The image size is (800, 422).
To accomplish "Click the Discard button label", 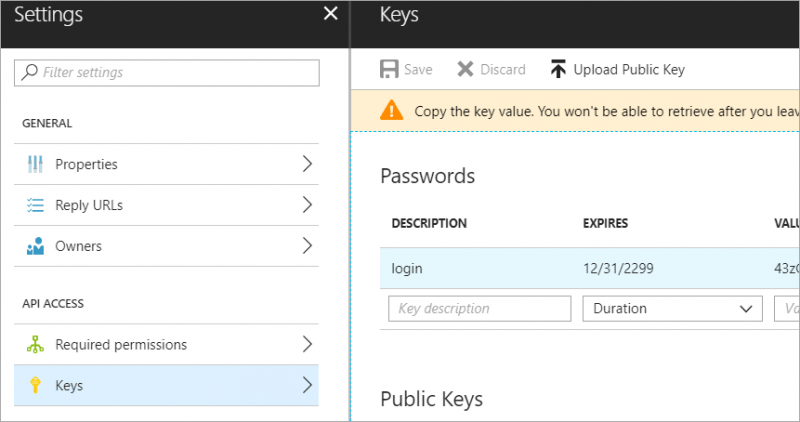I will click(503, 69).
